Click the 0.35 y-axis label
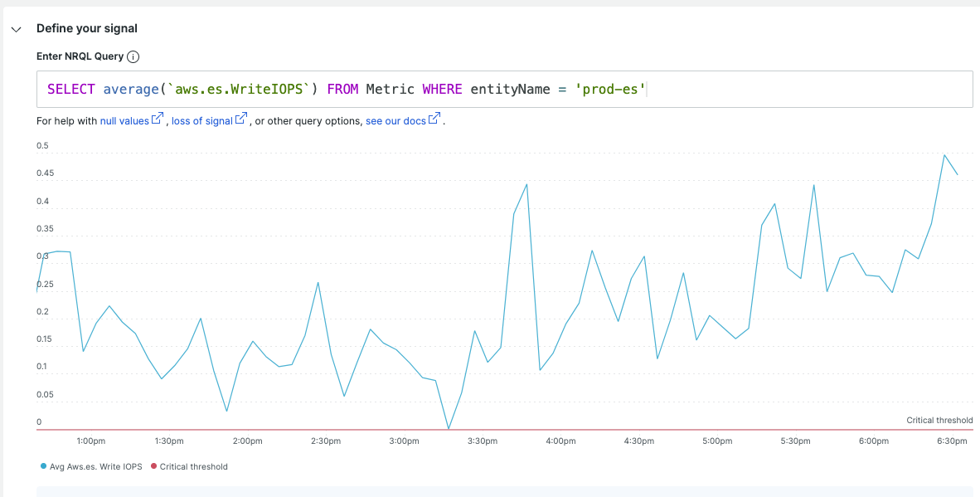The width and height of the screenshot is (980, 497). click(x=45, y=229)
